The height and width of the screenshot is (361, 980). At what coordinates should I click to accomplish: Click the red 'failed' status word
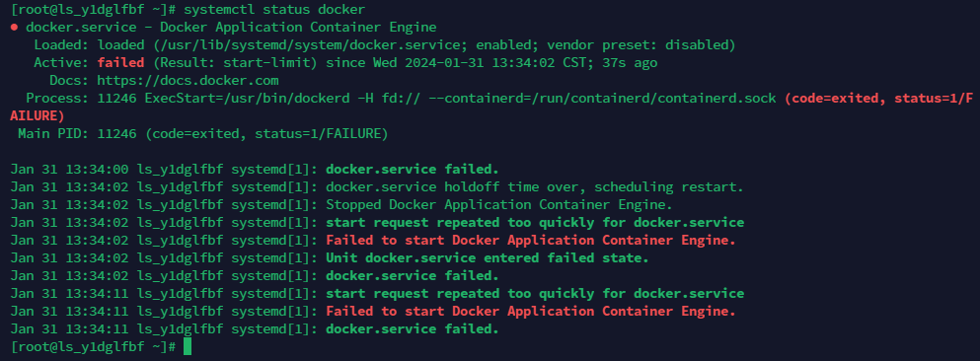click(x=120, y=63)
